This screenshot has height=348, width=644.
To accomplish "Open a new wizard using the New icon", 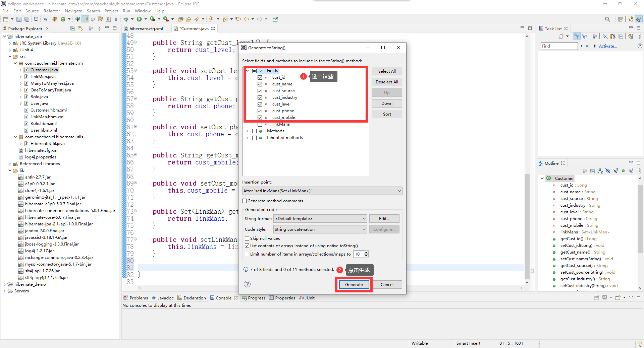I will pyautogui.click(x=5, y=19).
